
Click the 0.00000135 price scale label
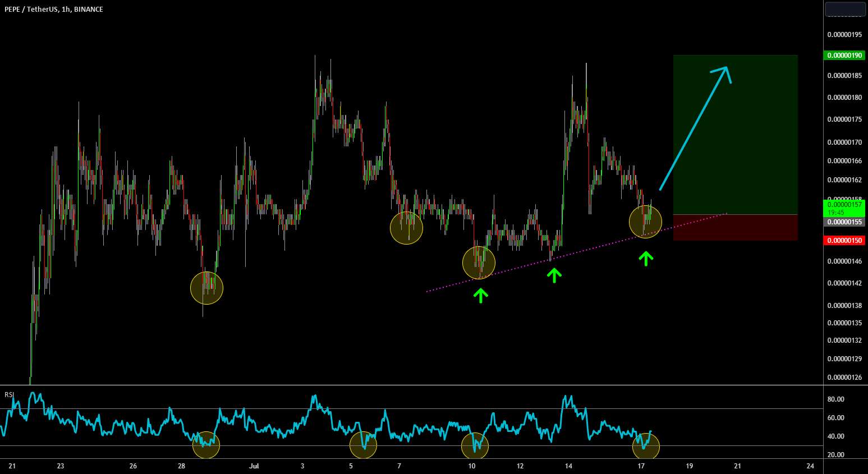[844, 323]
